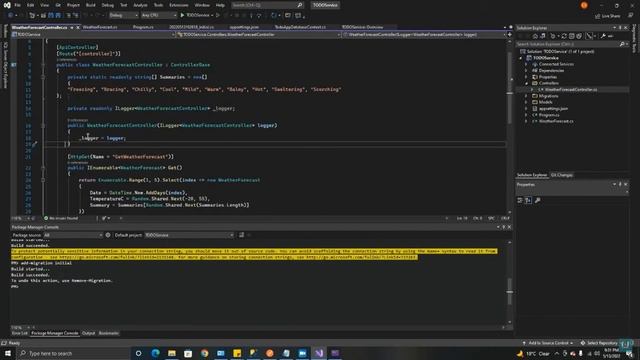Toggle Auto Hide pin on Package Manager Console
This screenshot has height=360, width=640.
504,227
